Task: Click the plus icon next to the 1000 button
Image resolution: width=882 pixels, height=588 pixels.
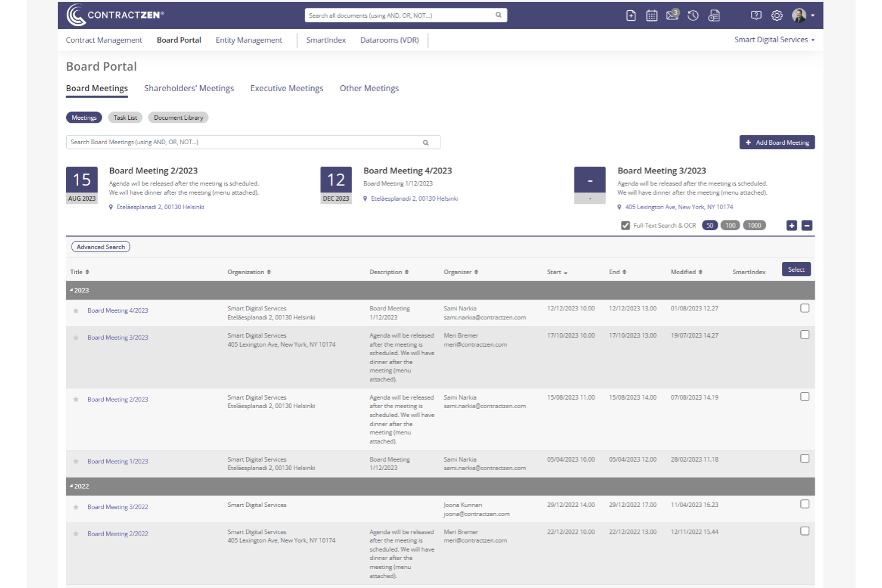Action: (x=791, y=225)
